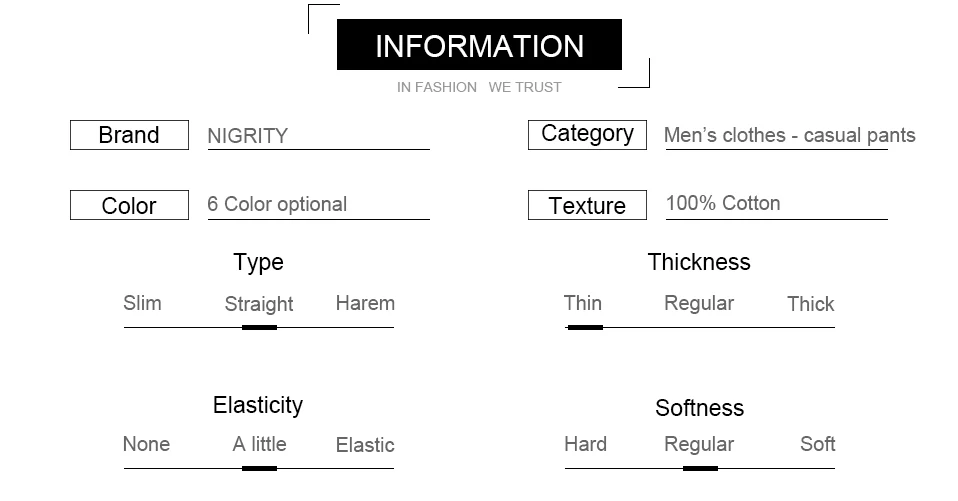Choose Soft on the Softness scale
Viewport: 958px width, 501px height.
tap(817, 444)
